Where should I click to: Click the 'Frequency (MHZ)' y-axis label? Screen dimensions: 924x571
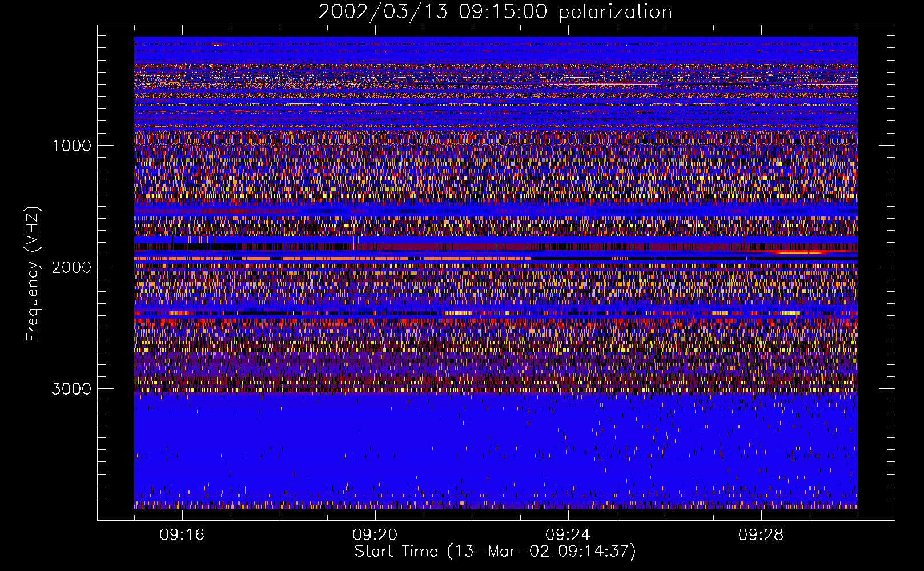click(33, 274)
